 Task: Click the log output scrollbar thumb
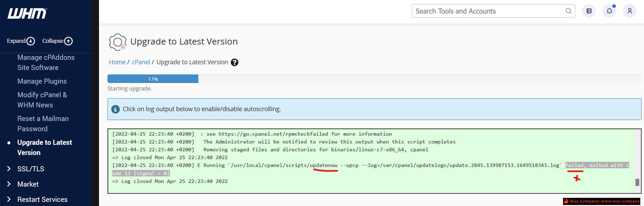coord(637,182)
